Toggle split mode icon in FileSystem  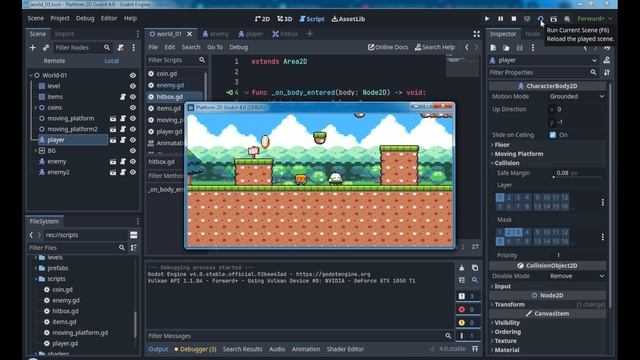tap(133, 235)
